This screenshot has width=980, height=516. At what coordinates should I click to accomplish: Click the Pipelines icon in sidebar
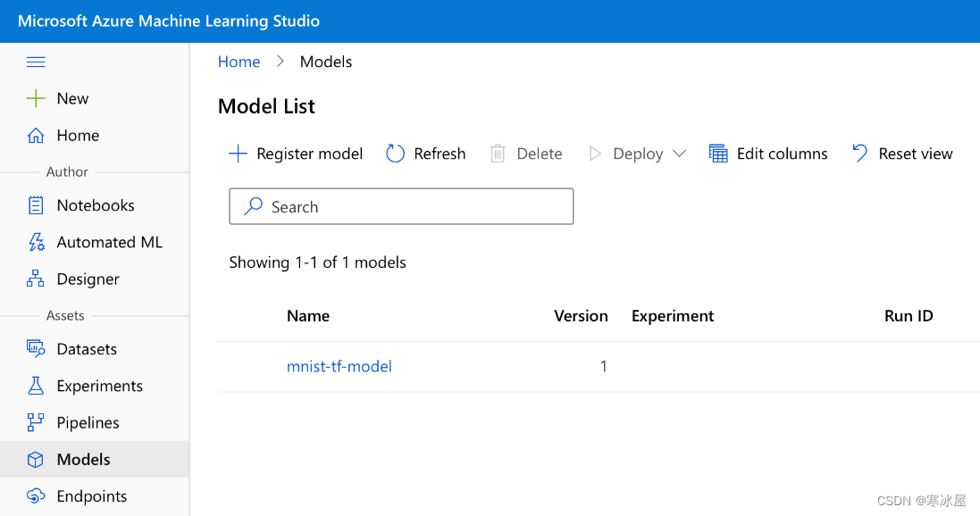36,422
